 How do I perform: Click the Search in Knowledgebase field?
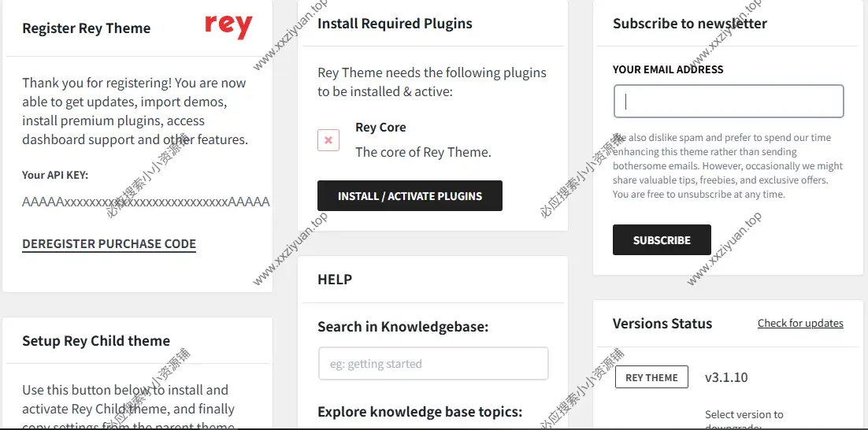(432, 364)
